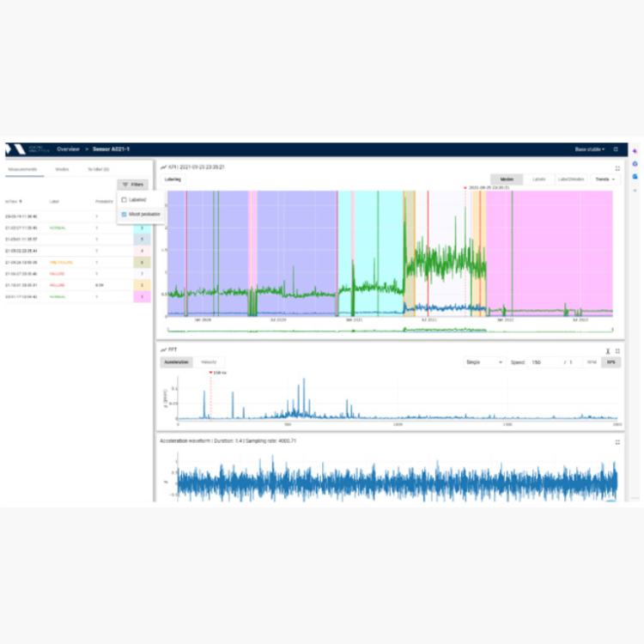Switch FFT speed unit to RPM
Viewport: 644px width, 644px height.
coord(592,362)
